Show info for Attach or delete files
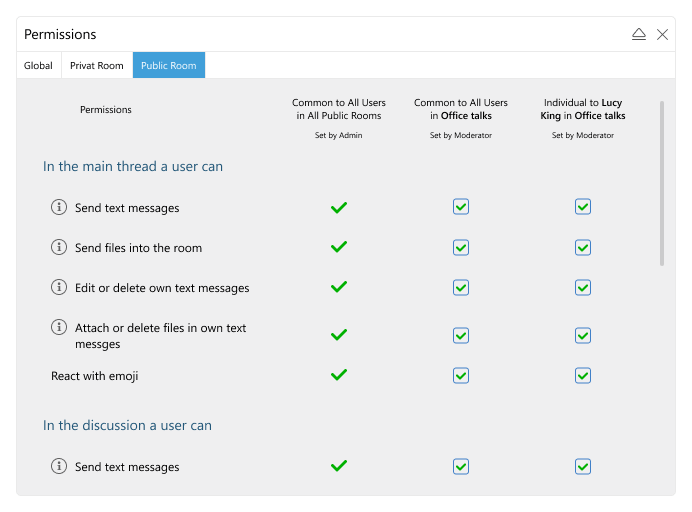Image resolution: width=692 pixels, height=512 pixels. [x=59, y=327]
